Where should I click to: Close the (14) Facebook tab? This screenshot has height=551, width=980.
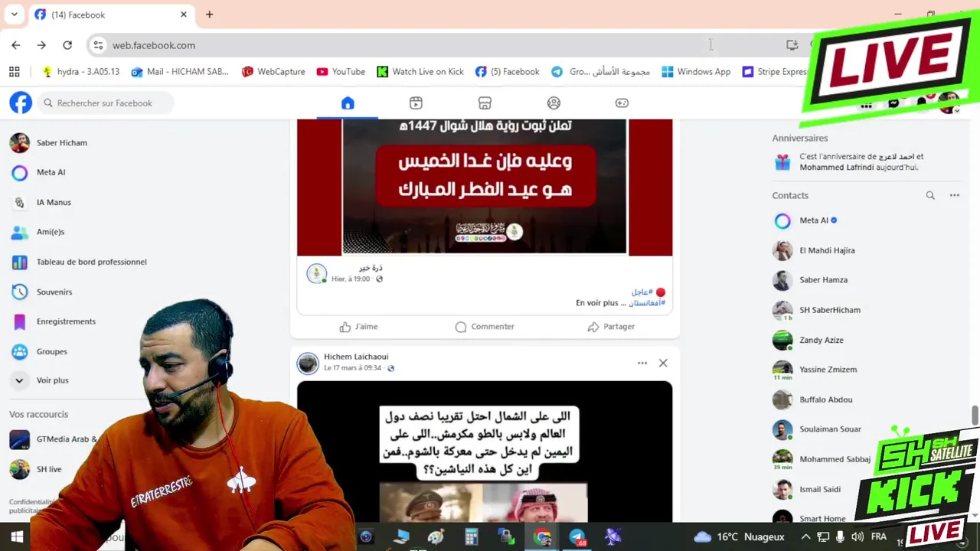pos(184,15)
